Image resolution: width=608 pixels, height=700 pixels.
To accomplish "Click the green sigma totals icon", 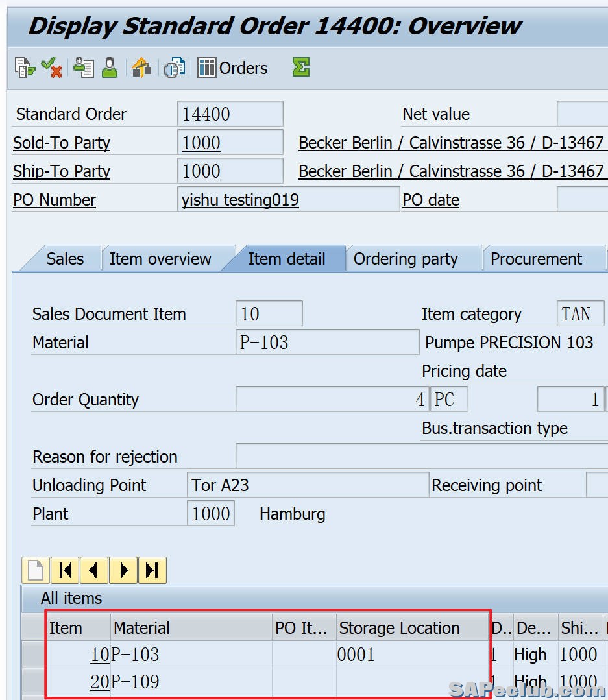I will 300,67.
